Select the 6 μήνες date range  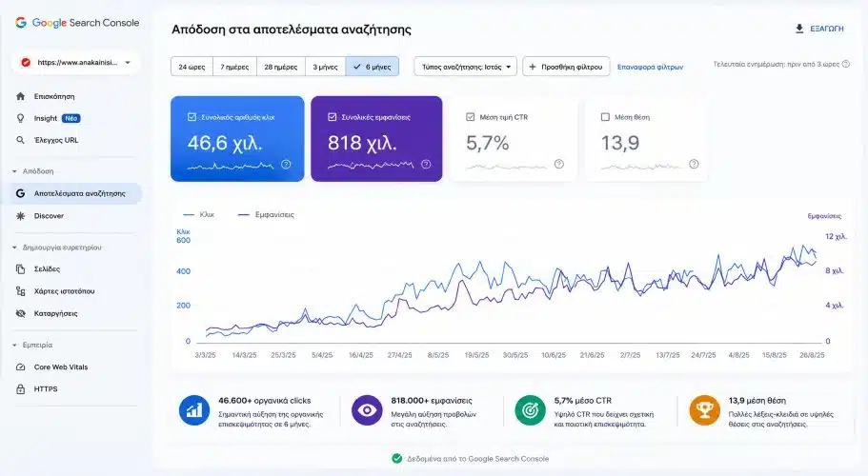click(x=372, y=67)
